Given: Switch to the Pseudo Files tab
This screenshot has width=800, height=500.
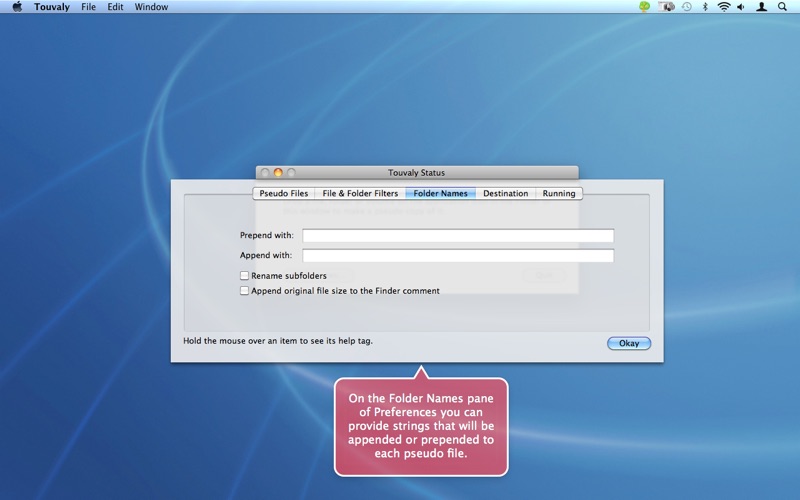Looking at the screenshot, I should point(284,193).
